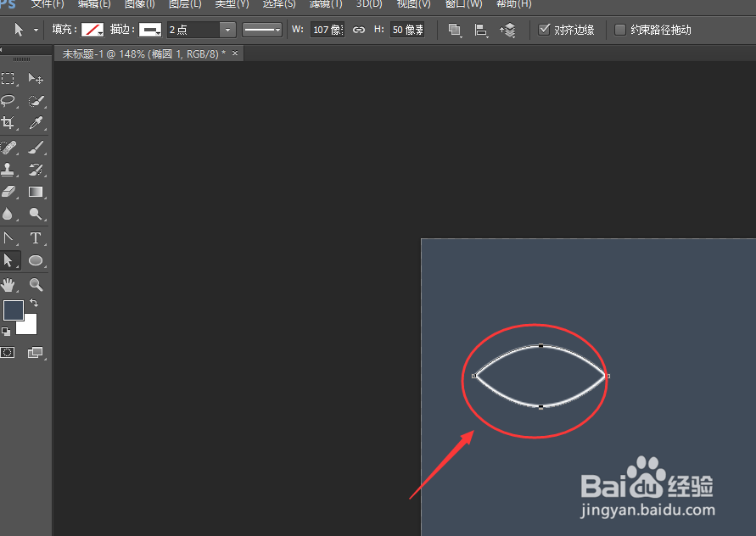
Task: Select the Gradient tool
Action: (x=36, y=192)
